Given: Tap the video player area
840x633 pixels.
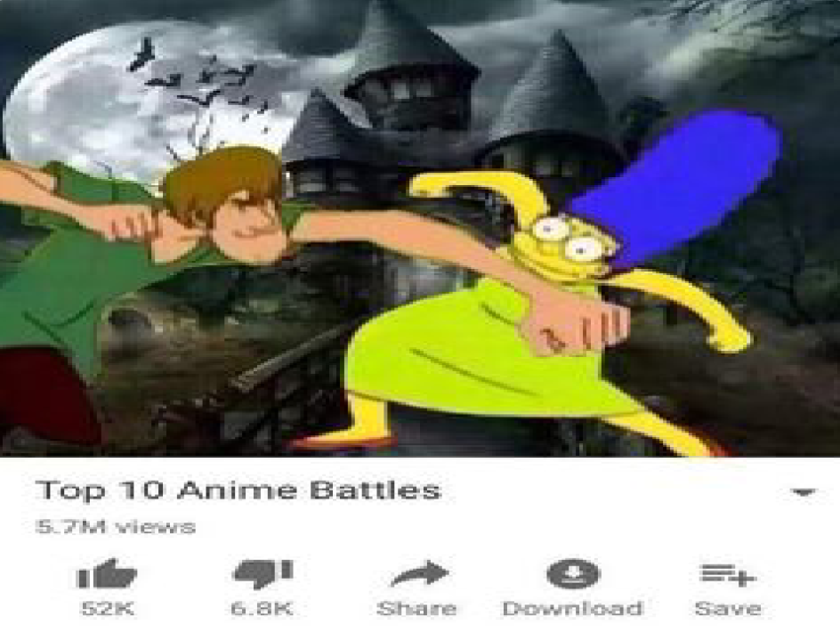Looking at the screenshot, I should (420, 228).
